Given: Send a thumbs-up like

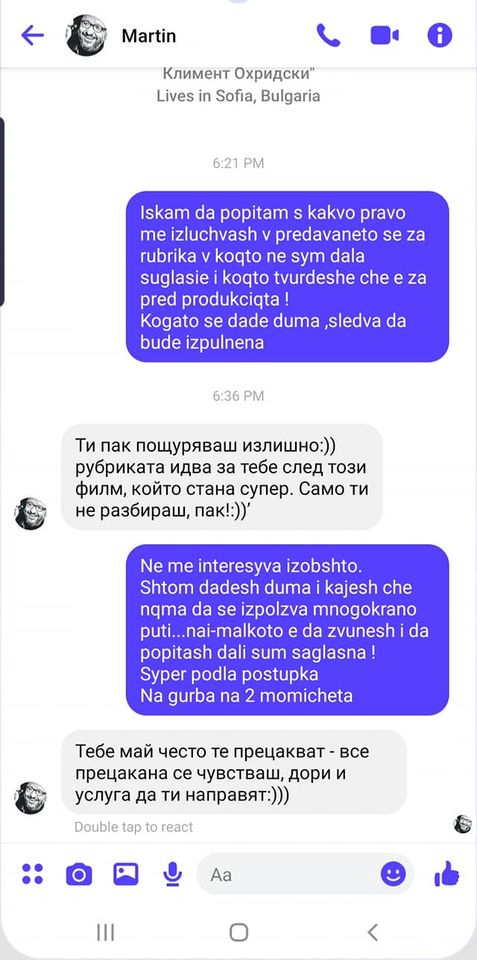Looking at the screenshot, I should (447, 873).
